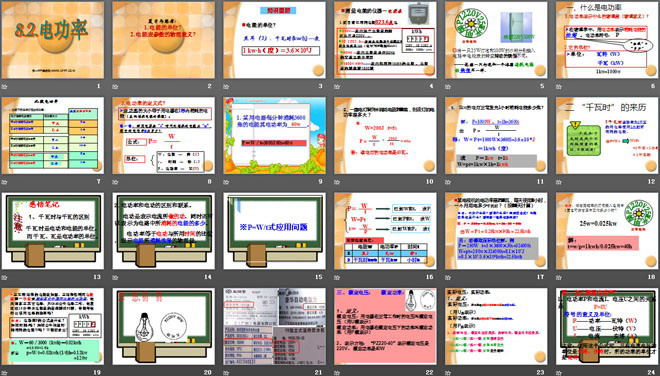Select slide 10 lamp power calculation thumbnail
Screen dimensions: 660x376
tap(385, 136)
